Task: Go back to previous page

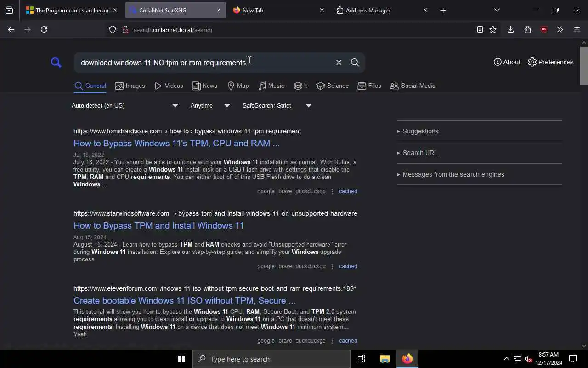Action: click(11, 29)
